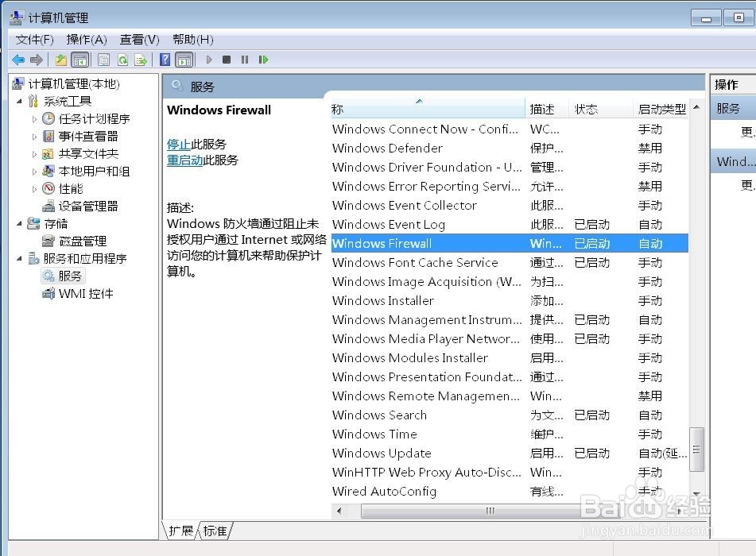
Task: Select the Windows Event Log service row
Action: coord(510,225)
